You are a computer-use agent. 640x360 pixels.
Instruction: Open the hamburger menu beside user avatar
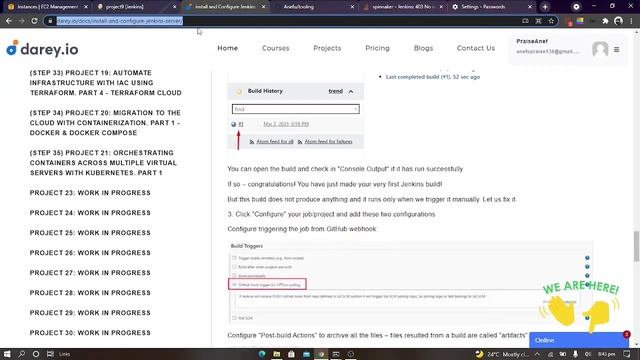point(616,49)
